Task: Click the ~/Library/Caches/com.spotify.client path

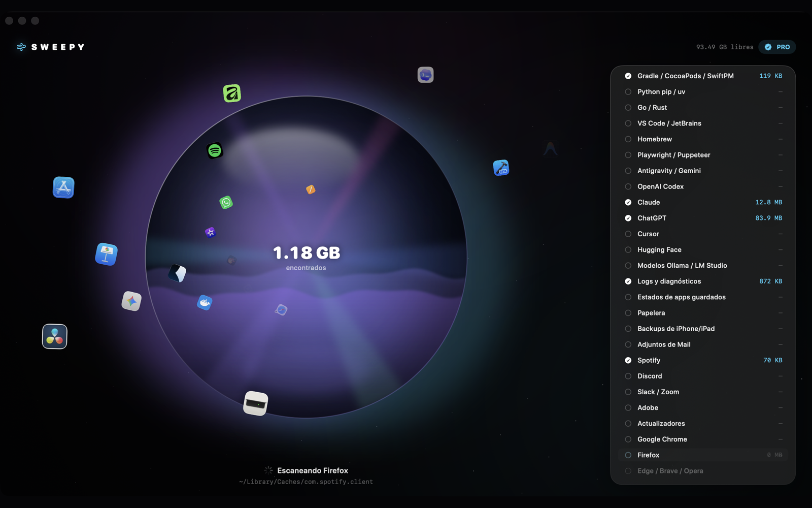Action: pos(306,482)
